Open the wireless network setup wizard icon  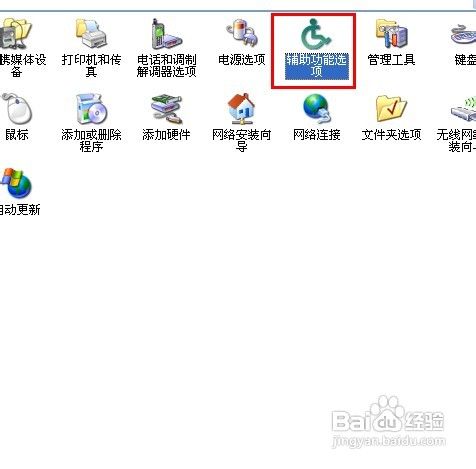464,109
